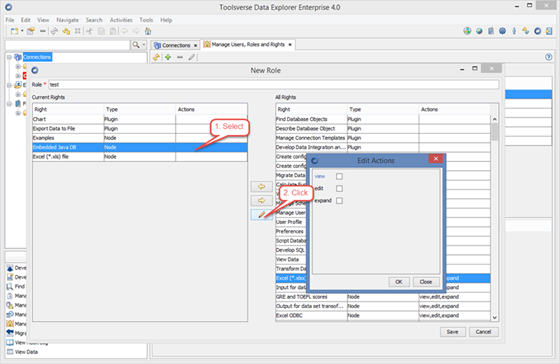Click right arrow button to remove right from role
The width and height of the screenshot is (560, 364).
click(x=261, y=200)
